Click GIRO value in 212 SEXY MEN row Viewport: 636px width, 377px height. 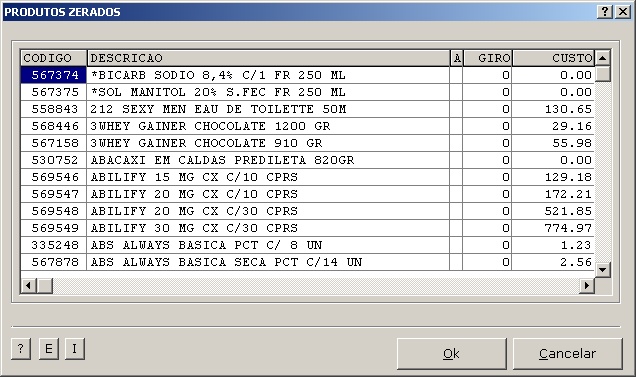506,109
